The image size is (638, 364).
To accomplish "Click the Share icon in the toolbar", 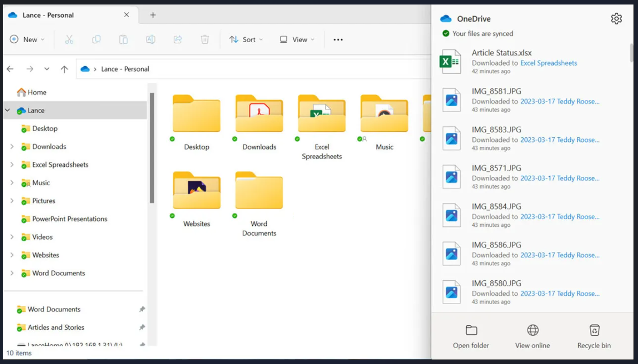I will [177, 40].
